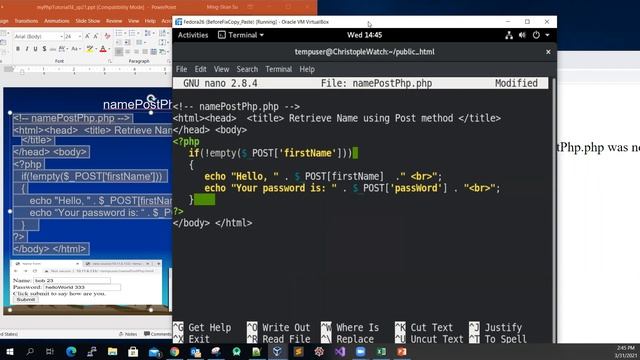
Task: Open the terminal Search menu
Action: 247,69
